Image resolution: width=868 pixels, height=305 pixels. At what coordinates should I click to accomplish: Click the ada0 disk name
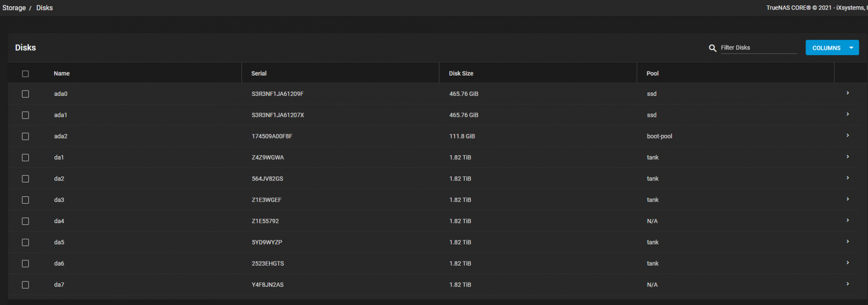61,94
